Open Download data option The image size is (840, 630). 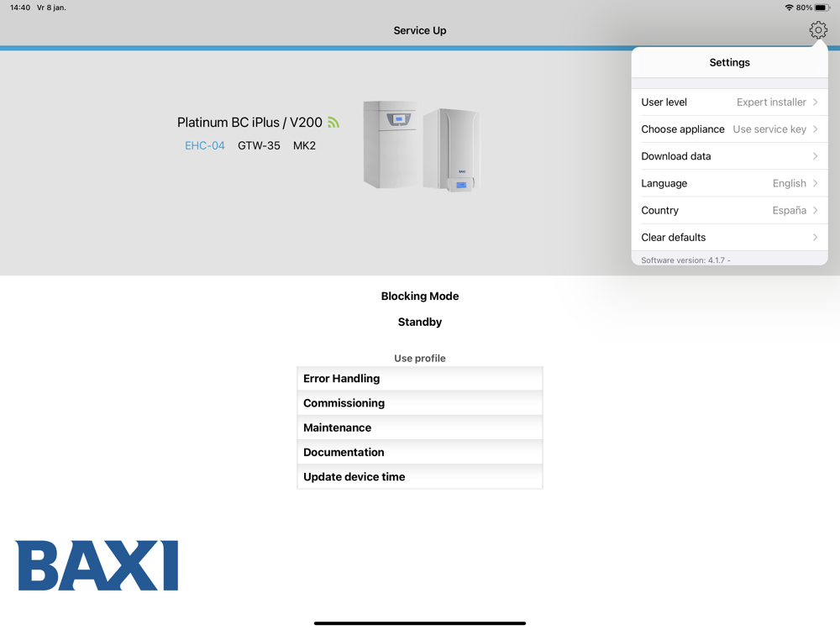(x=730, y=156)
